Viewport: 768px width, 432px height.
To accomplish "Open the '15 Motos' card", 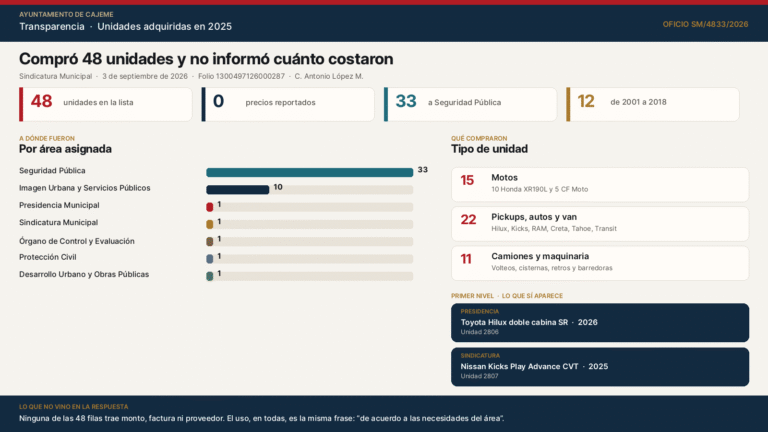I will coord(600,185).
